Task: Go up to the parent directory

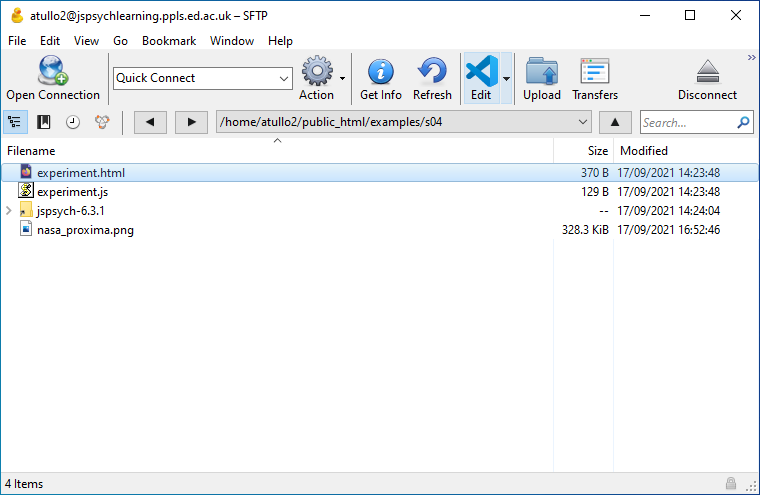Action: [615, 122]
